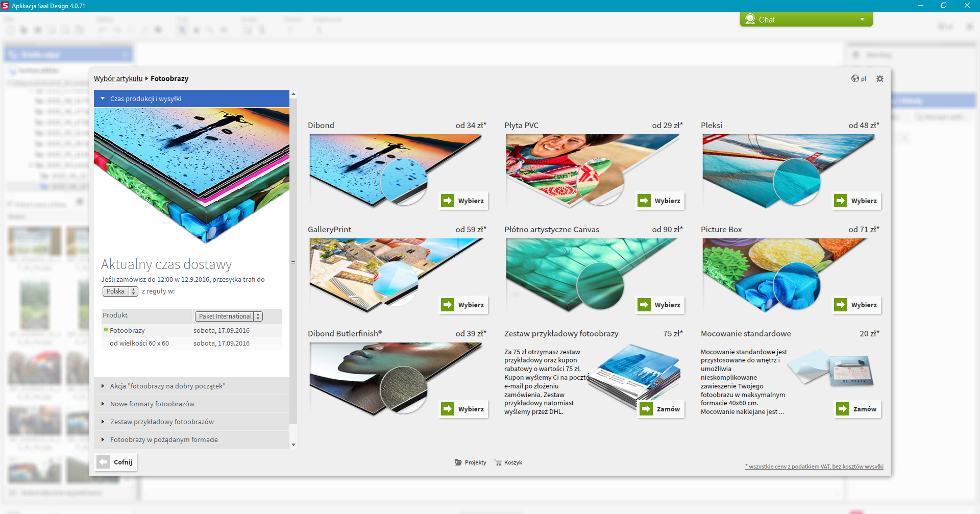Open the Paket International shipping dropdown
980x514 pixels.
point(229,316)
